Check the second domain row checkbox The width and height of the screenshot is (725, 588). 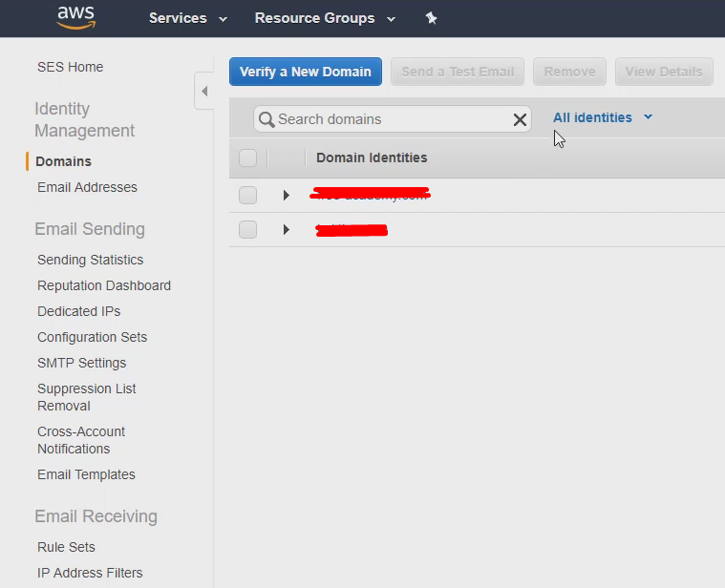tap(247, 229)
